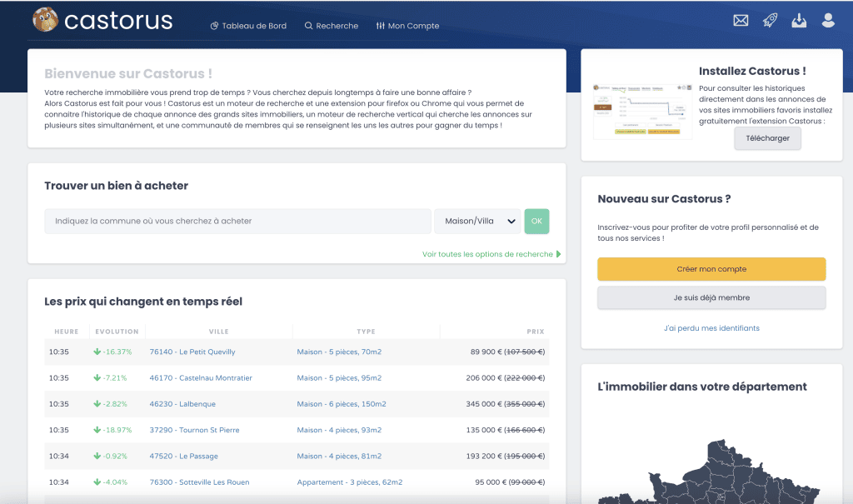Click the magnifier icon next to Recherche
853x504 pixels.
click(307, 26)
